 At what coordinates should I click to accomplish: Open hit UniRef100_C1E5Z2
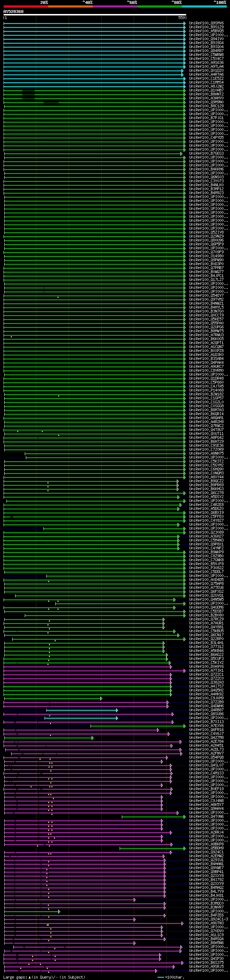tap(206, 78)
